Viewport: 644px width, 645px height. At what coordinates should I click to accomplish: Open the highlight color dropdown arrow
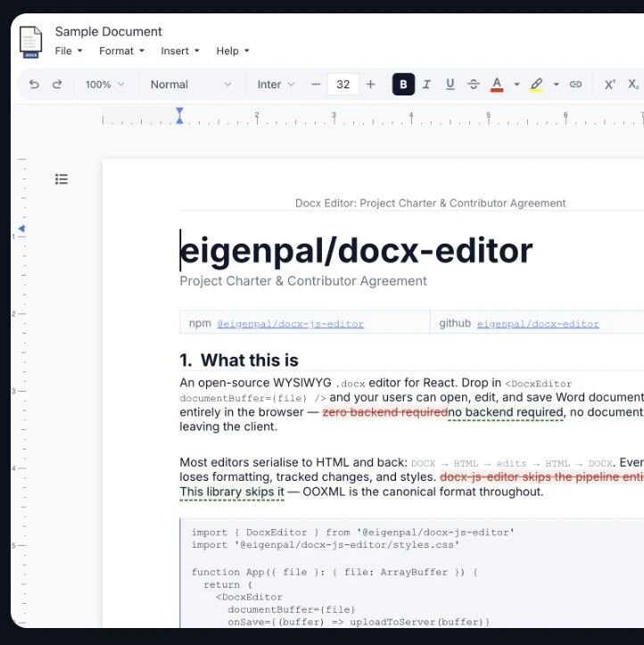coord(556,85)
